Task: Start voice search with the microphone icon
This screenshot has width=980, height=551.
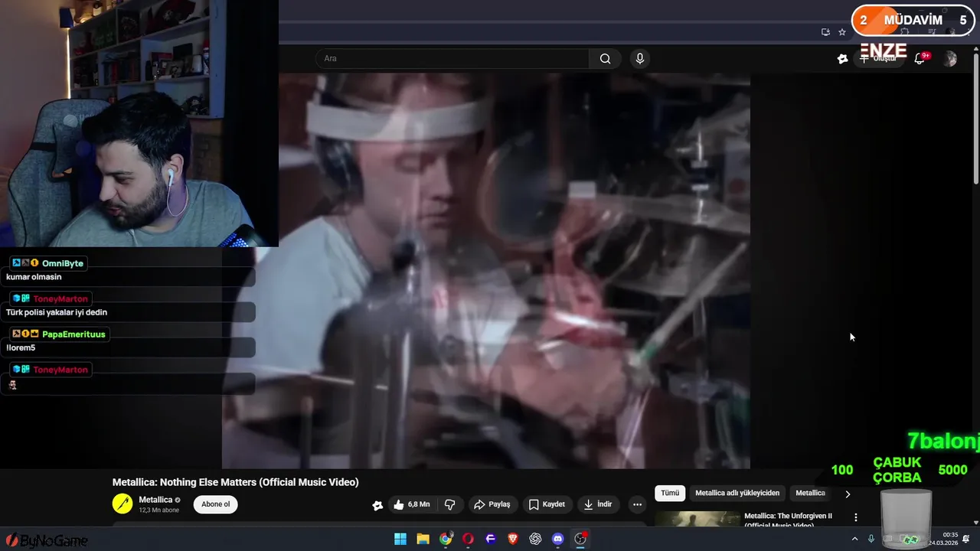Action: [640, 59]
